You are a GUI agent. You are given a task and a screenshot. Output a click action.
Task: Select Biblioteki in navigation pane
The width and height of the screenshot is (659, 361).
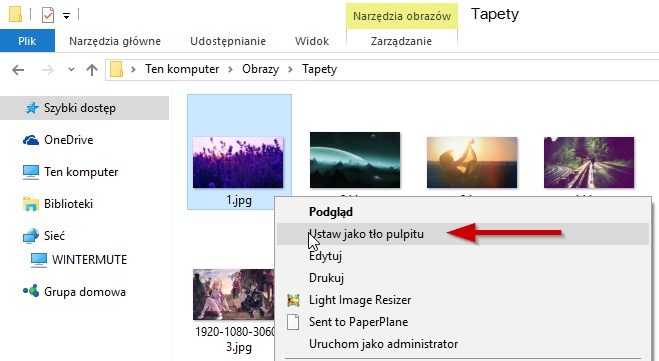(69, 204)
